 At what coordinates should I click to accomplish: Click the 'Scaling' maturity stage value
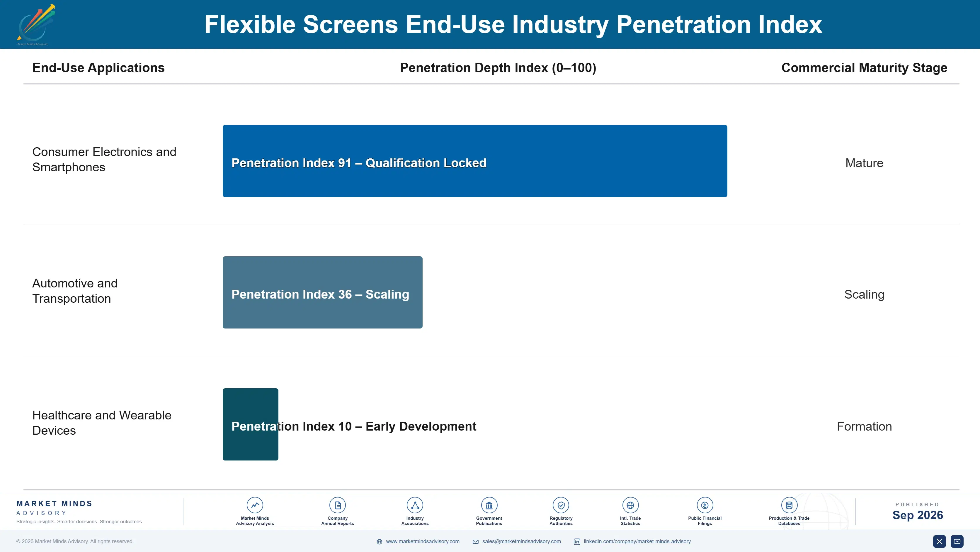[x=864, y=294]
